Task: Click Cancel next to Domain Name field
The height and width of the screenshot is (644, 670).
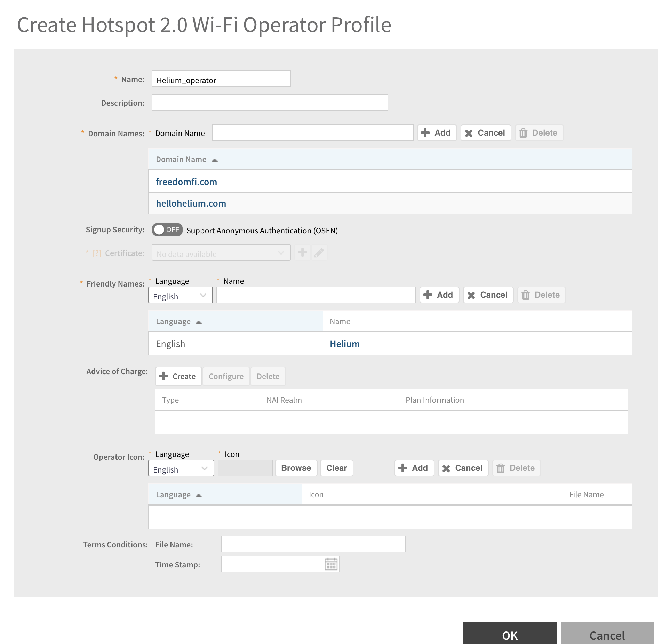Action: tap(485, 133)
